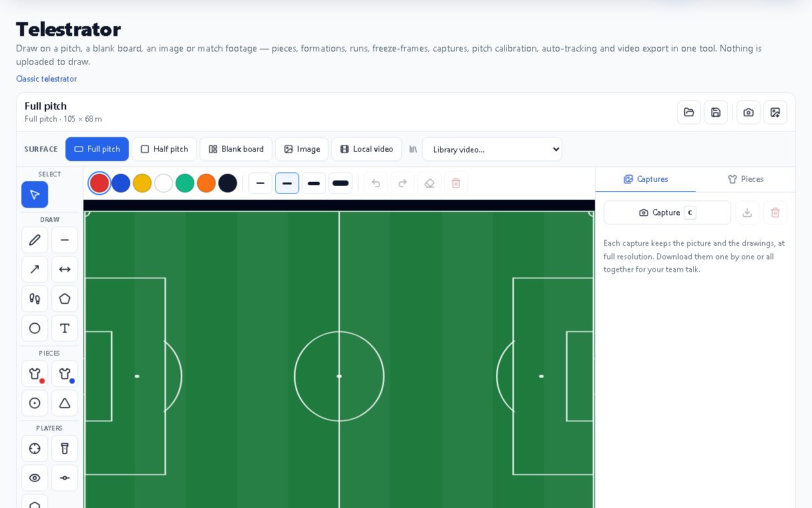Select the footprints run-path tool

point(35,299)
